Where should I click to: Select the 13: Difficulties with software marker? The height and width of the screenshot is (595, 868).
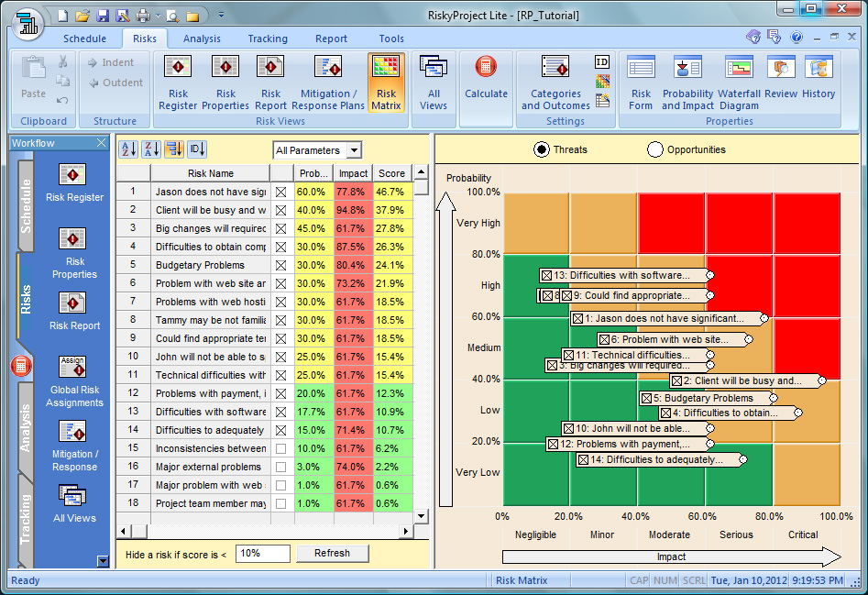(x=625, y=275)
